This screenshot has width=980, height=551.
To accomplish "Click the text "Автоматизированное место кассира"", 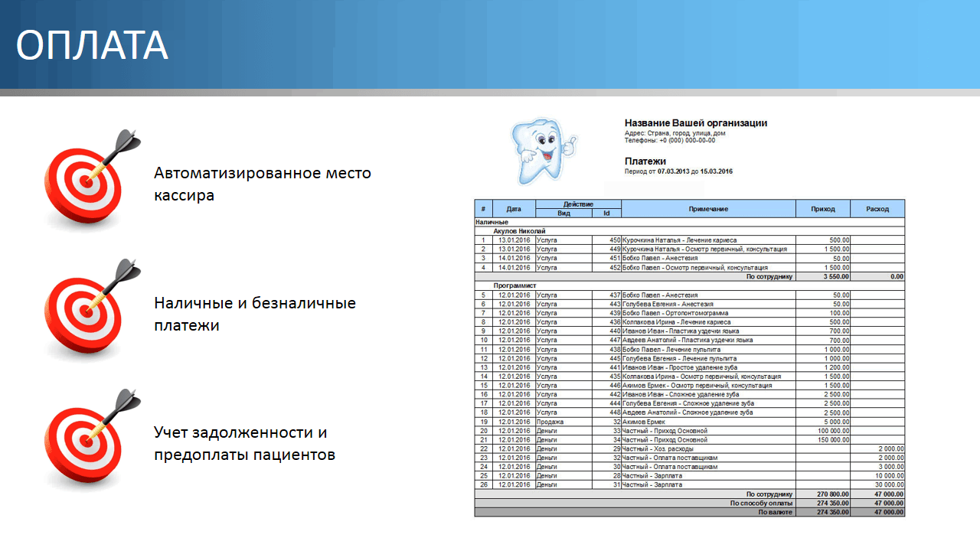I will (263, 184).
